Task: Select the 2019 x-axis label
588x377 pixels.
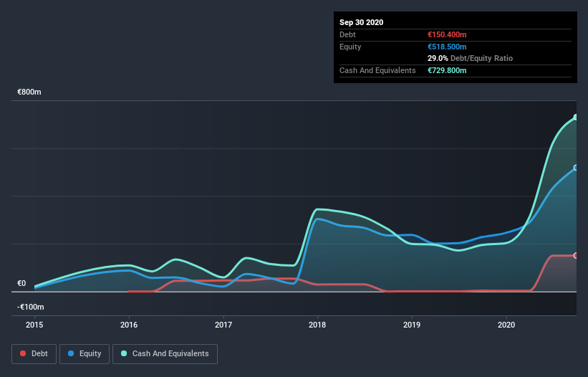Action: [412, 325]
